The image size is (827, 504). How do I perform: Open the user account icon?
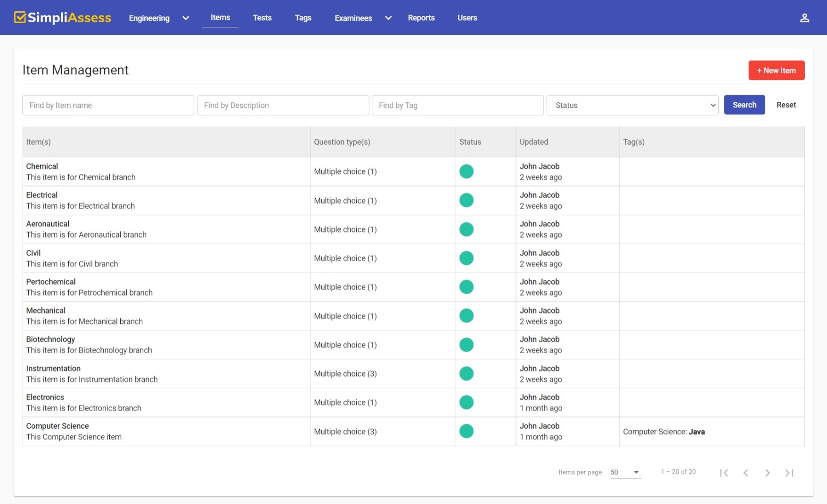(805, 17)
